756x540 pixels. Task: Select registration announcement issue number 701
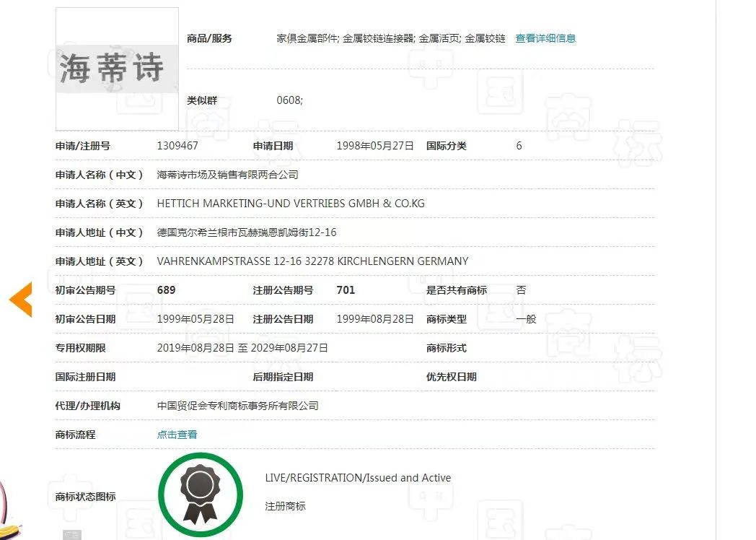(346, 290)
